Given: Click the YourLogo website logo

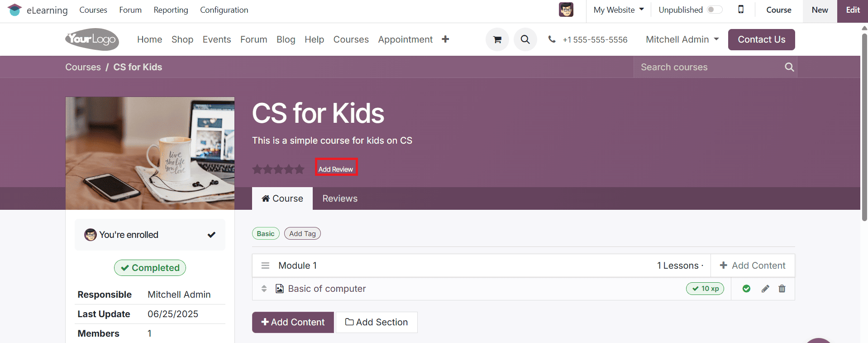Looking at the screenshot, I should point(92,39).
